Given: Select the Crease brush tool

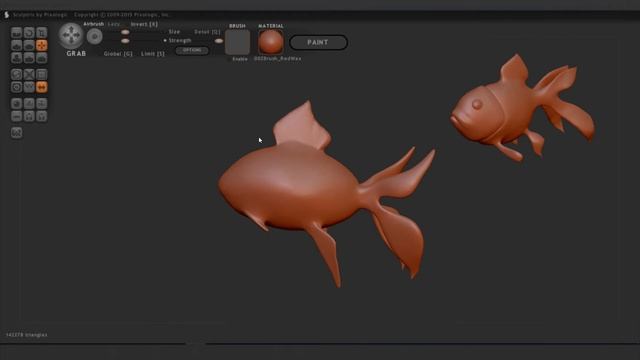Looking at the screenshot, I should click(x=16, y=32).
